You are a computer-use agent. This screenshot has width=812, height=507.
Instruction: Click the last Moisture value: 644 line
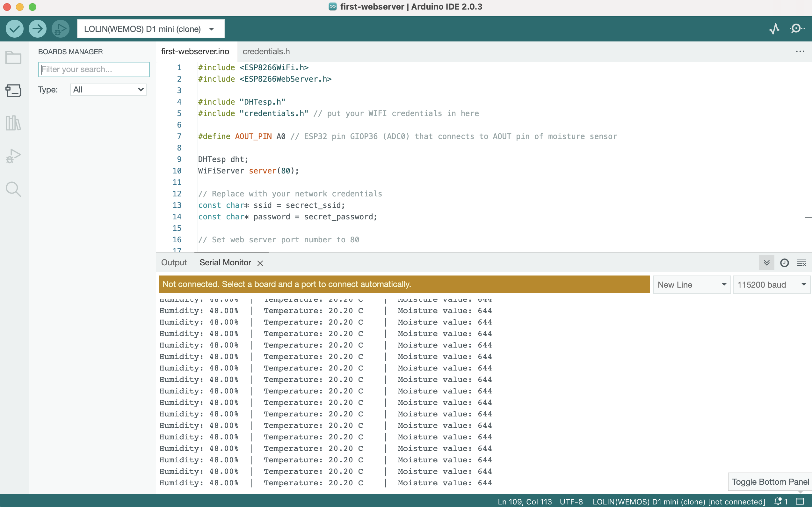click(x=445, y=483)
